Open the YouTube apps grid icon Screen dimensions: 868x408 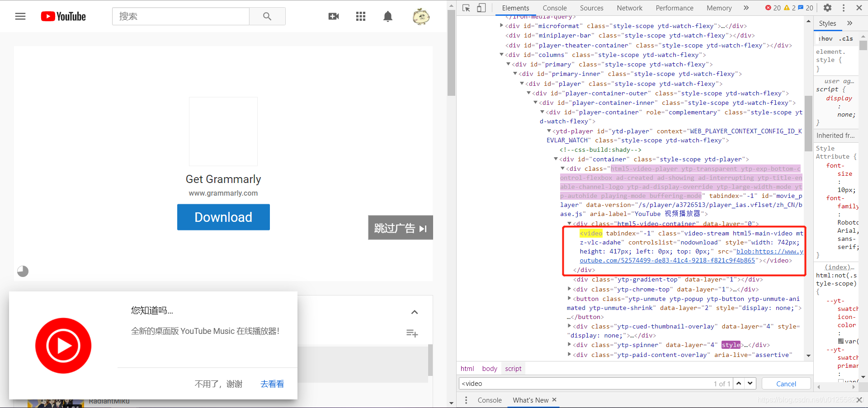[x=361, y=16]
